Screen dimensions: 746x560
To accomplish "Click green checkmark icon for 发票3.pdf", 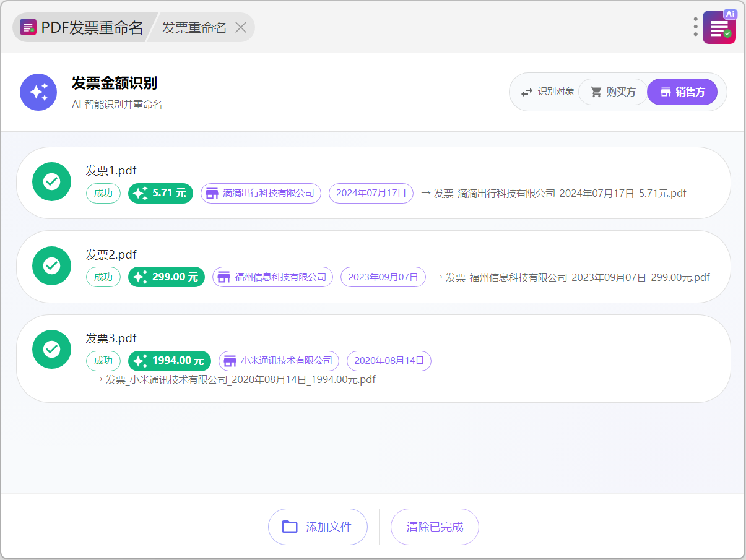I will 51,350.
